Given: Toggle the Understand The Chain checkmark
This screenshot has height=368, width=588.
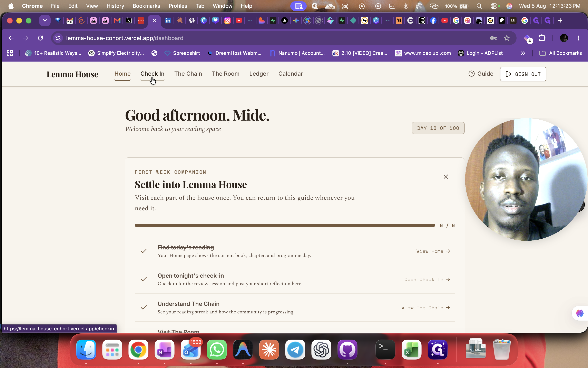Looking at the screenshot, I should pyautogui.click(x=144, y=307).
